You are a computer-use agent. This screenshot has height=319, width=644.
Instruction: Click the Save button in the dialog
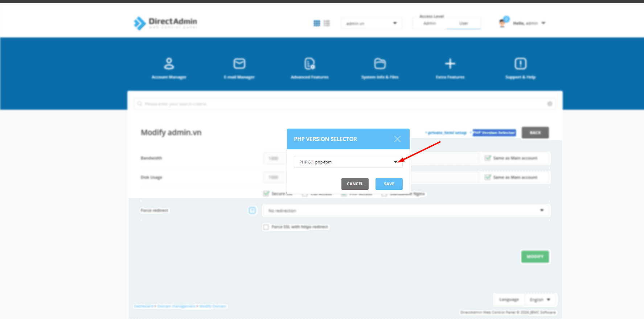point(389,184)
